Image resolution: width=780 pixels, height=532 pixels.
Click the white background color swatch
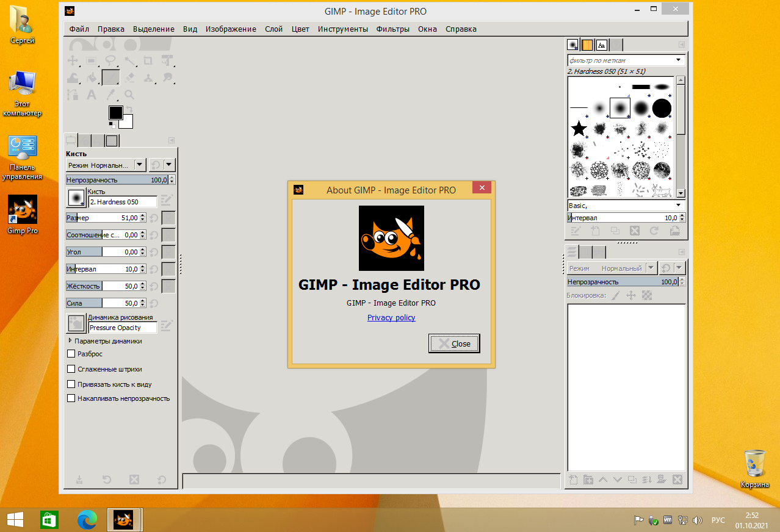pyautogui.click(x=126, y=122)
